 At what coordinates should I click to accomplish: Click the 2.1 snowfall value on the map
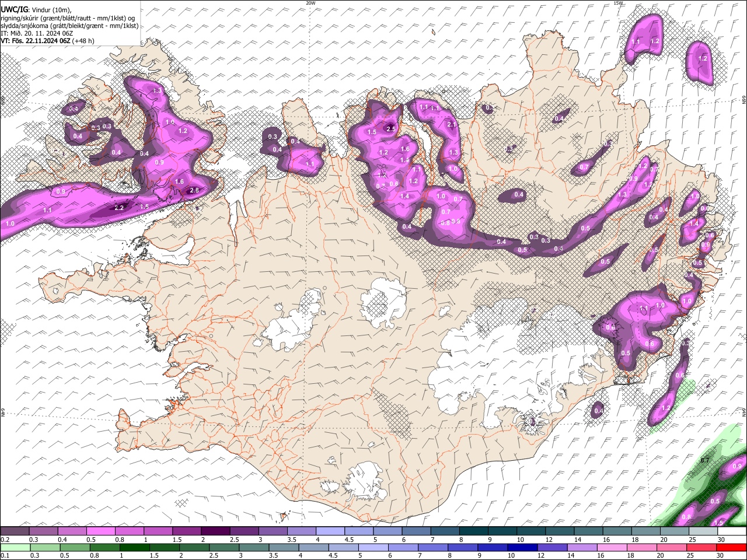[452, 124]
